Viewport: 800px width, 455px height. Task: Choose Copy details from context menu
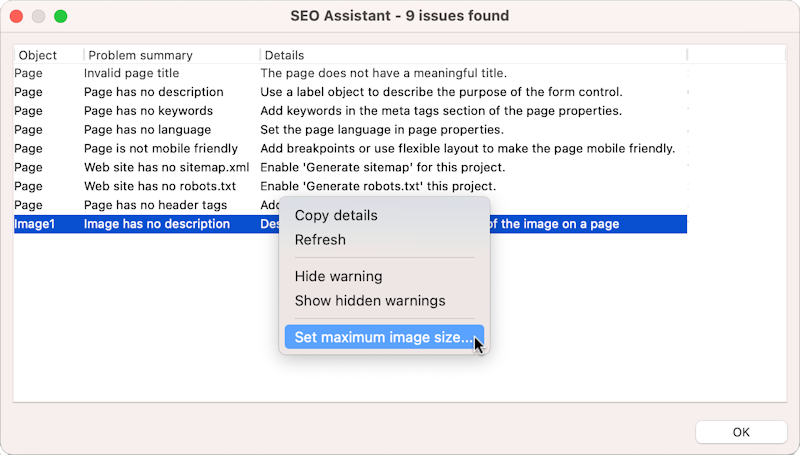(336, 215)
